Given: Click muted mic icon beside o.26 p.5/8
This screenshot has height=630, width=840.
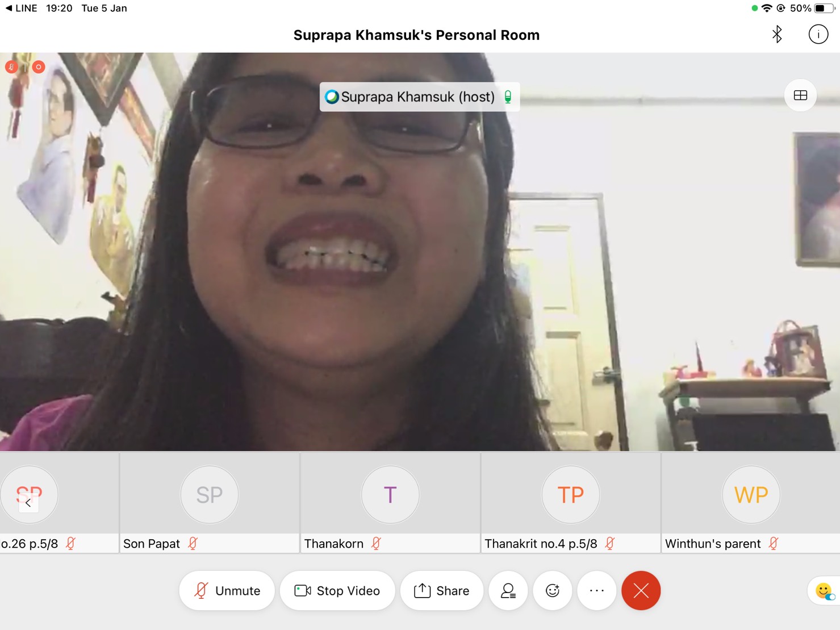Looking at the screenshot, I should [x=71, y=544].
